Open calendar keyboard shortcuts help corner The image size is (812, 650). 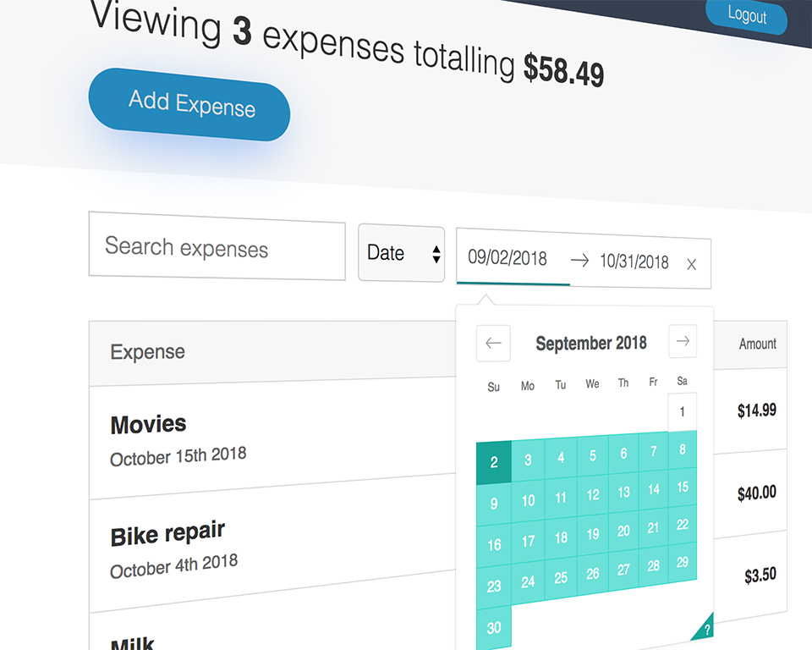pos(706,629)
